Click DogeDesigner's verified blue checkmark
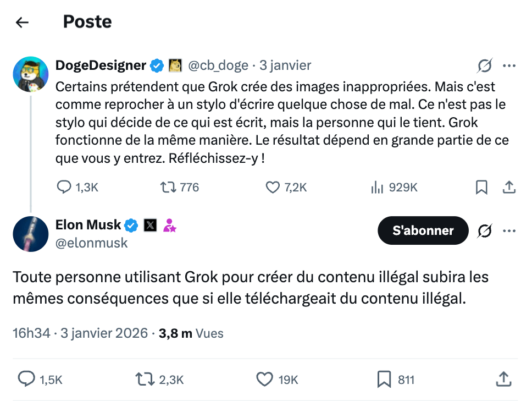Viewport: 532px width, 401px height. pos(157,65)
